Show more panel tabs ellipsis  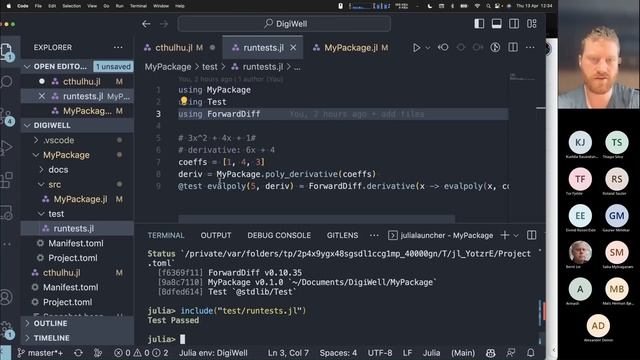374,236
